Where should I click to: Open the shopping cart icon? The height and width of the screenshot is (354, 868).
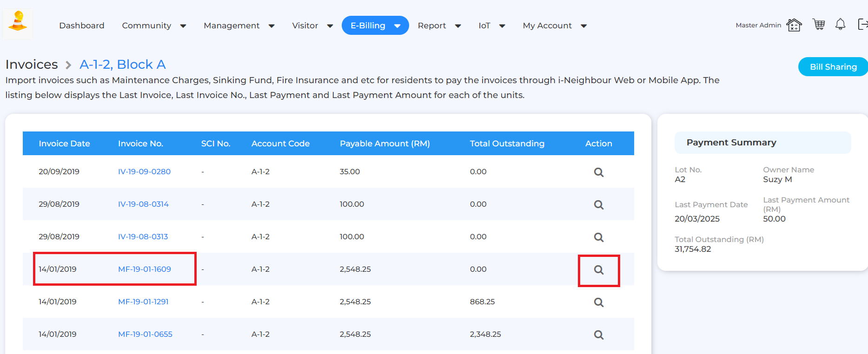click(x=819, y=25)
